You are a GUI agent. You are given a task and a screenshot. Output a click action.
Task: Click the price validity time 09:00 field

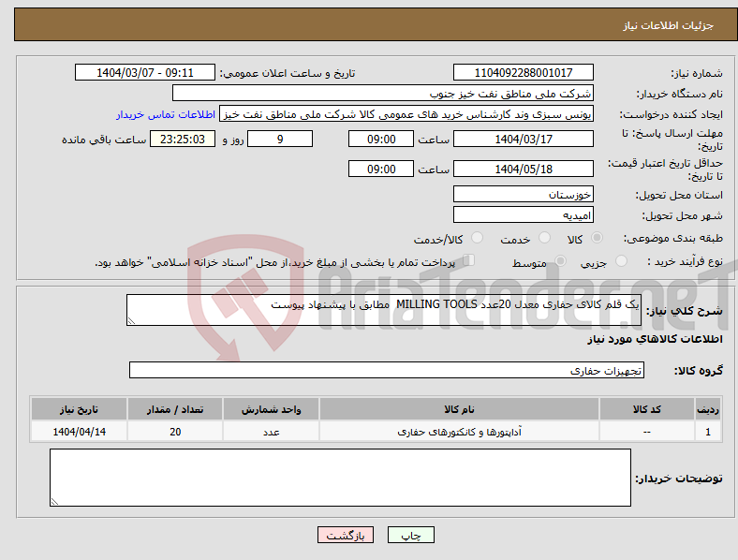pos(381,169)
